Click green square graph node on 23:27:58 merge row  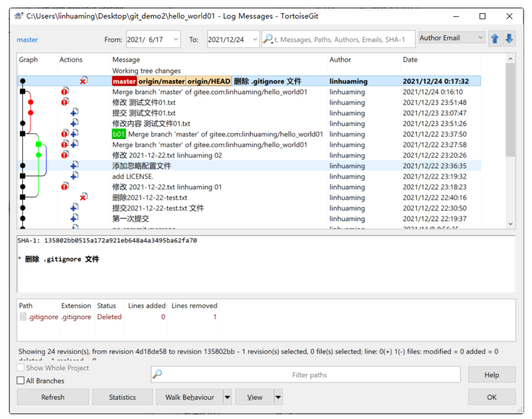[38, 144]
